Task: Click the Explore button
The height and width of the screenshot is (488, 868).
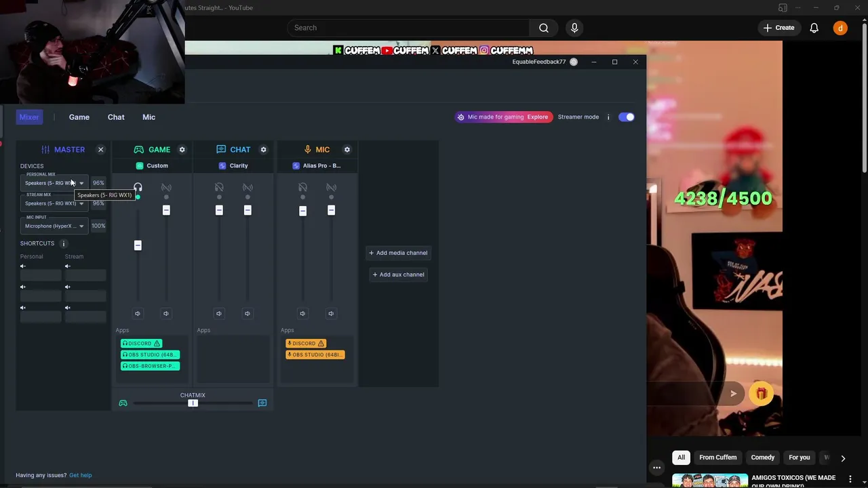Action: [538, 117]
